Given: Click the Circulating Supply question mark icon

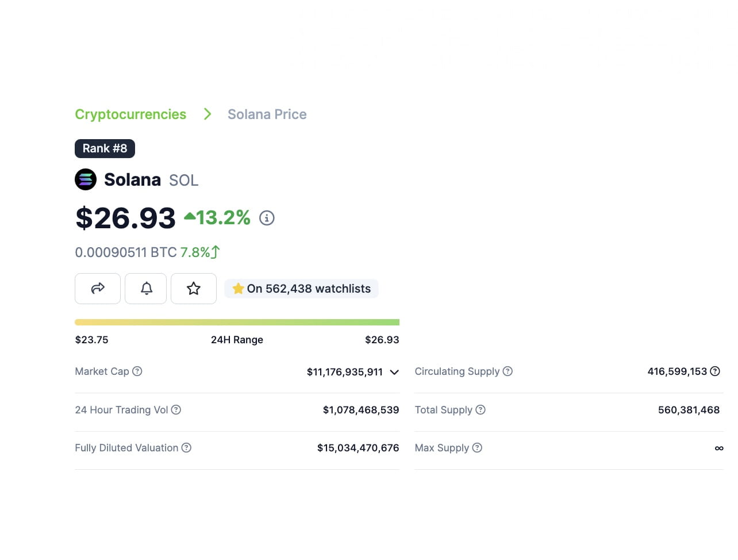Looking at the screenshot, I should pyautogui.click(x=508, y=371).
